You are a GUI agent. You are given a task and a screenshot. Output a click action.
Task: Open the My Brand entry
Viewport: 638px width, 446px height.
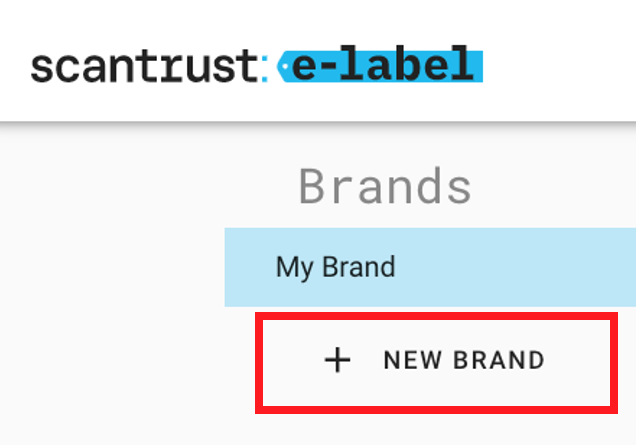coord(336,267)
